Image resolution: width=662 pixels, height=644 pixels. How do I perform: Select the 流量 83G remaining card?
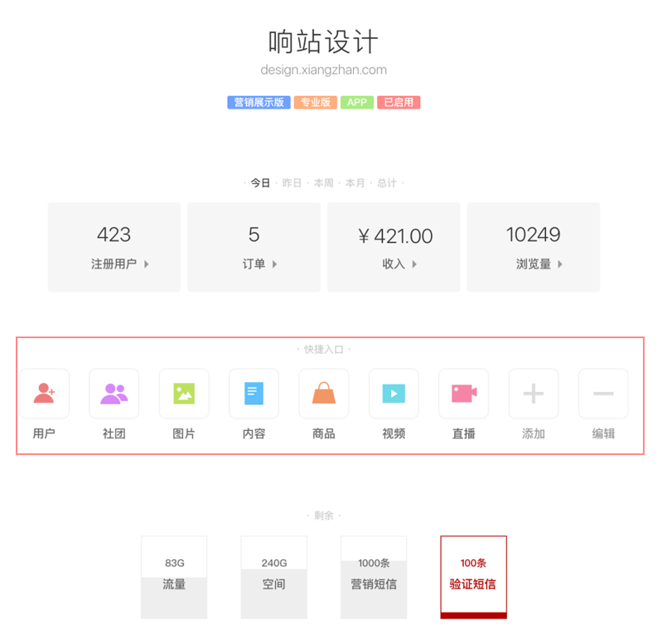174,577
